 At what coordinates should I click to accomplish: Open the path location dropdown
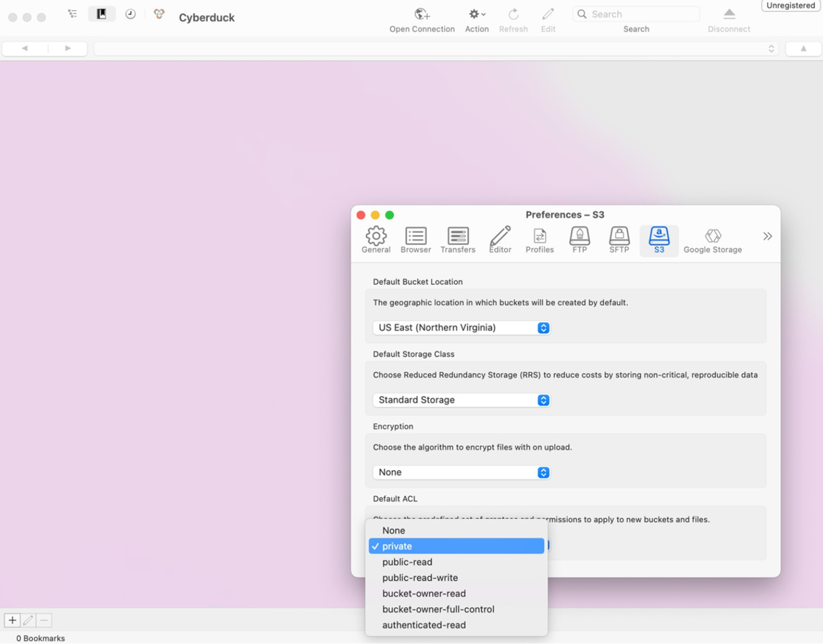point(437,48)
